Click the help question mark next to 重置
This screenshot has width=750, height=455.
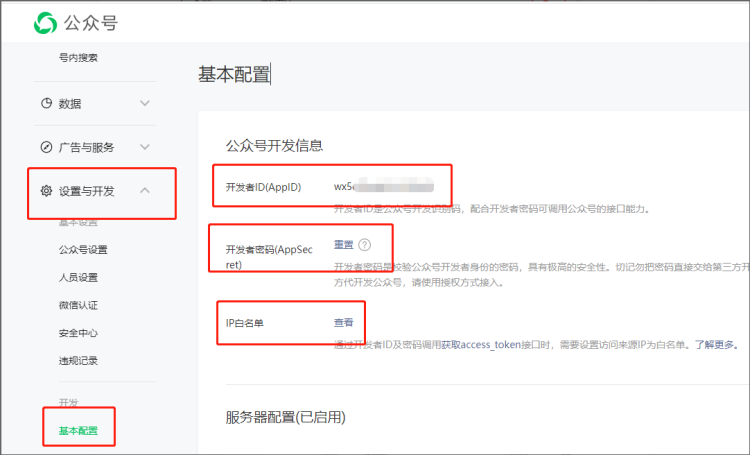[365, 245]
